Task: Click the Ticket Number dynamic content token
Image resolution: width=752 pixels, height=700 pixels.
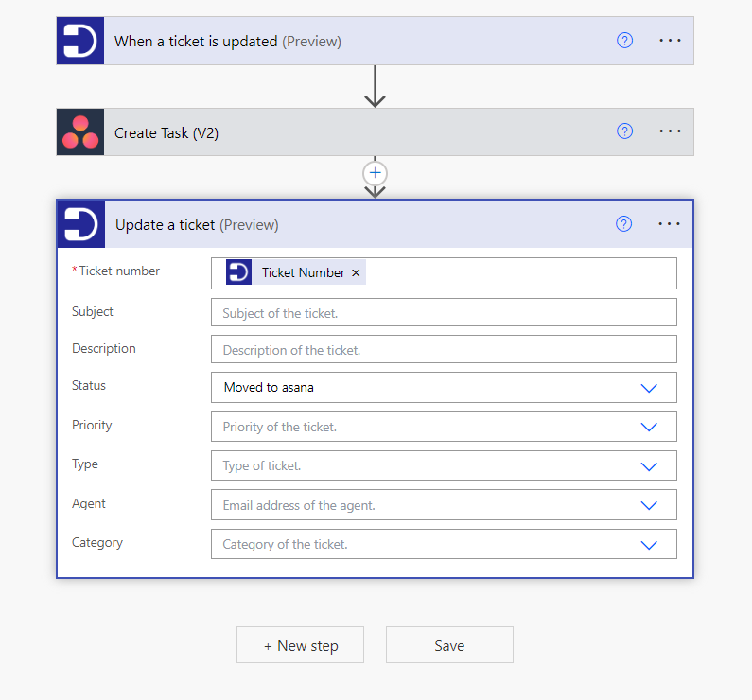Action: [x=296, y=272]
